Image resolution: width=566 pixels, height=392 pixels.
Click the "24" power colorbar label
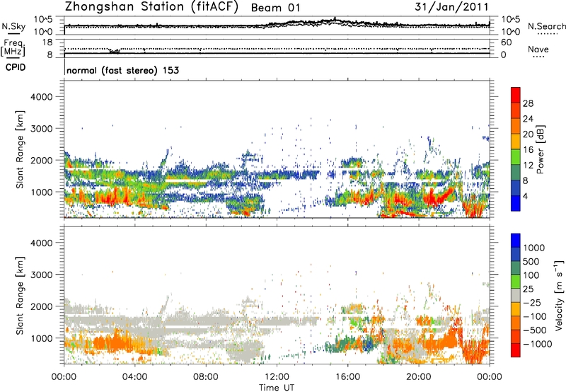[528, 119]
